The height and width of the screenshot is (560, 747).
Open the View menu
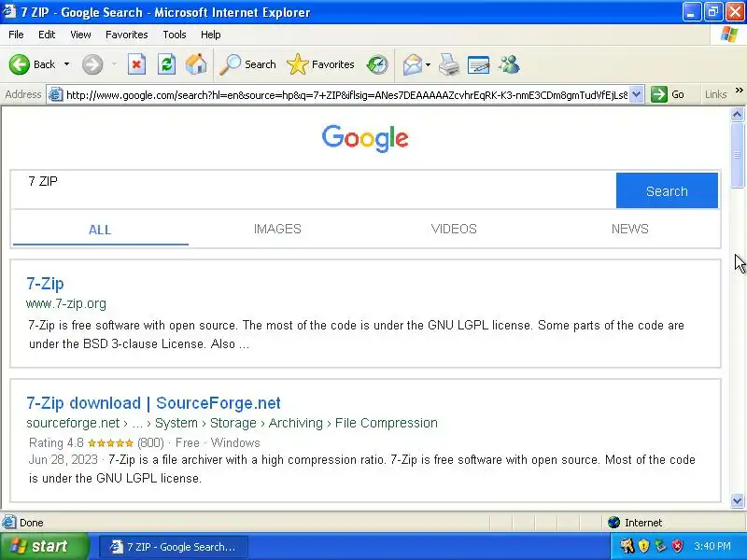click(80, 35)
